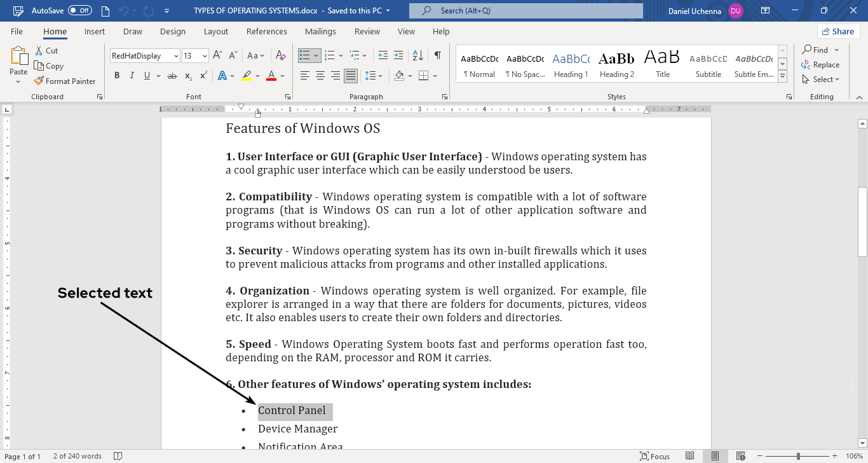Switch to the References tab
Screen dimensions: 868x463
click(266, 32)
